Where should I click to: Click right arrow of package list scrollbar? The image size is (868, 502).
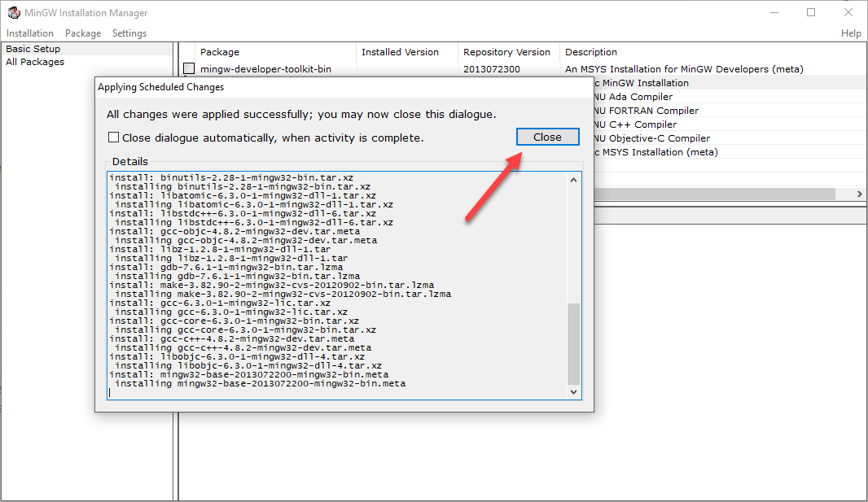[x=859, y=194]
